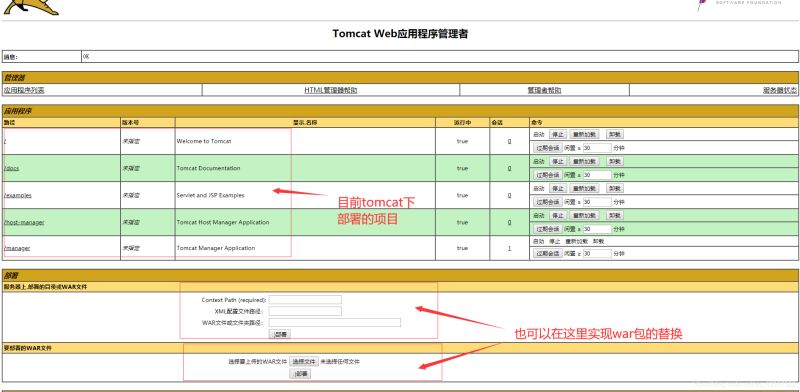Reload (重新加载) the /host-manager application

tap(584, 215)
